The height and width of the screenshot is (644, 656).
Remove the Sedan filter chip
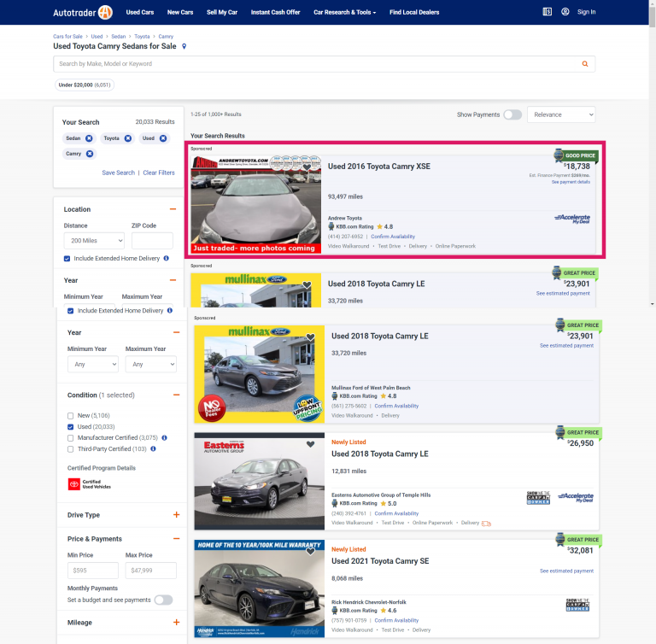(x=89, y=138)
